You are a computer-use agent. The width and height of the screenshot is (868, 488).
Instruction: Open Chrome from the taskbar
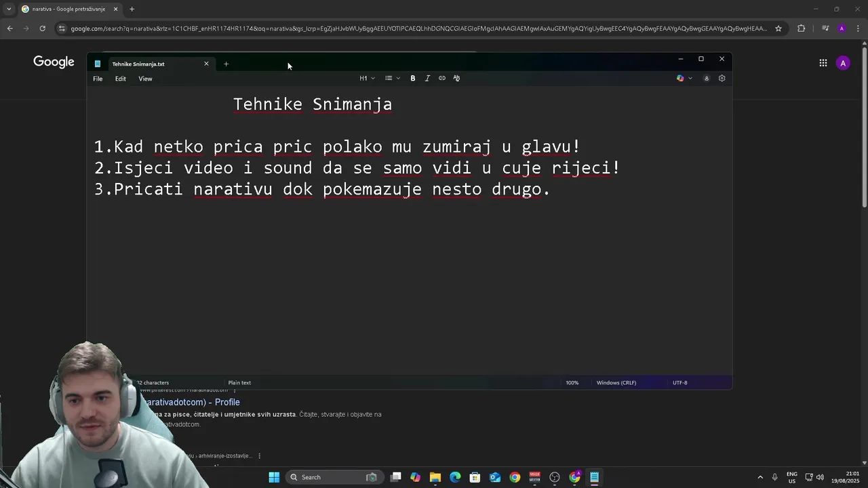click(x=515, y=477)
